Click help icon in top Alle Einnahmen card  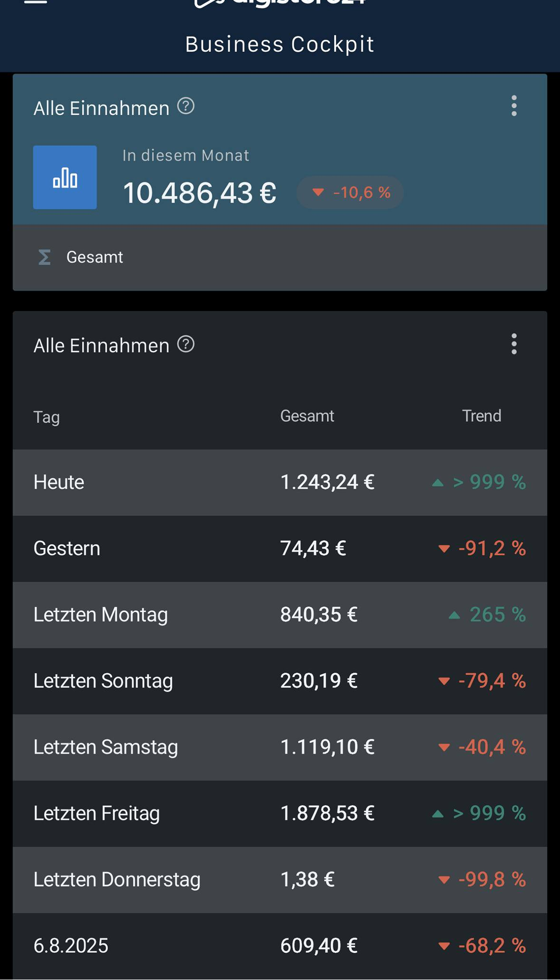(186, 106)
